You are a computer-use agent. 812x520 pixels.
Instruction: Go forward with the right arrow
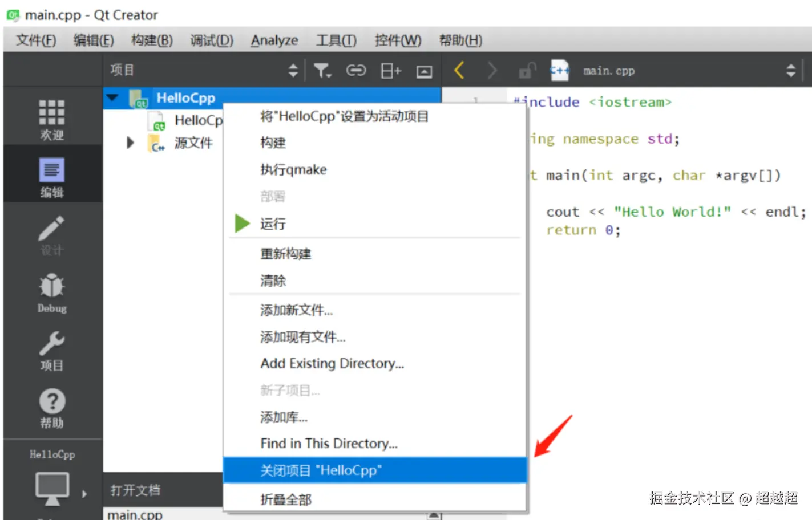(x=492, y=71)
